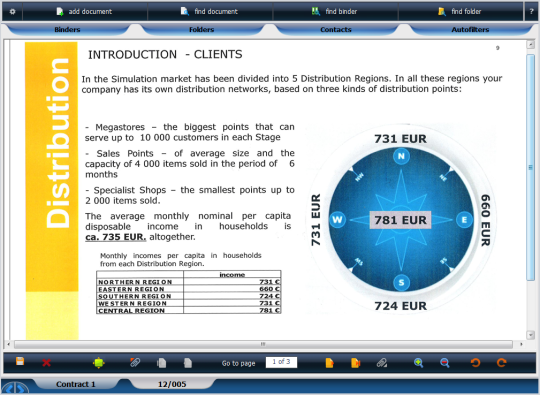Click the gray single-page icon
Viewport: 540px width, 395px height.
coord(188,363)
